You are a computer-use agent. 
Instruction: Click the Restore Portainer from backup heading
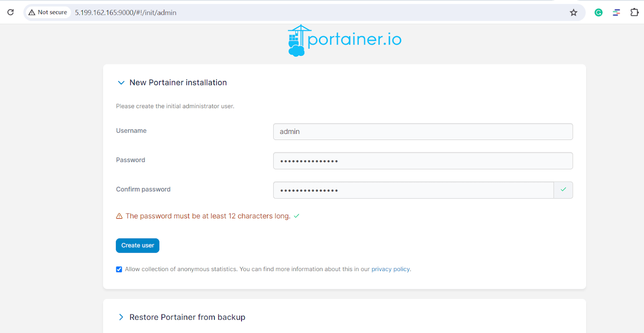[187, 317]
